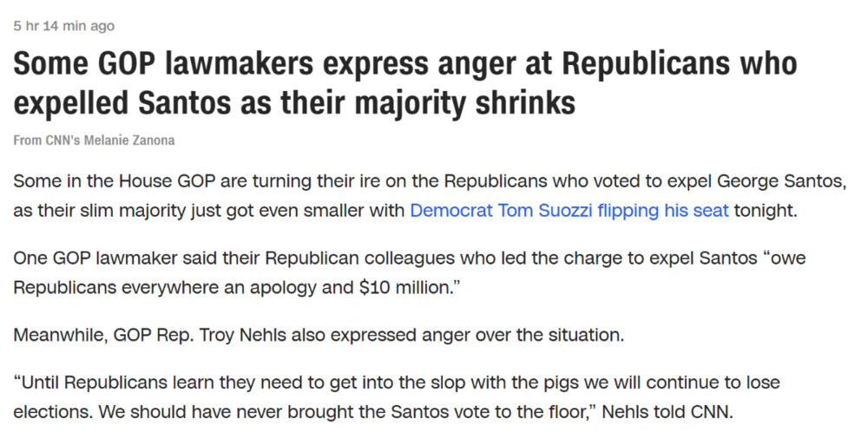Click the paragraph starting "Some in the House GOP"
The height and width of the screenshot is (439, 868).
[x=430, y=196]
